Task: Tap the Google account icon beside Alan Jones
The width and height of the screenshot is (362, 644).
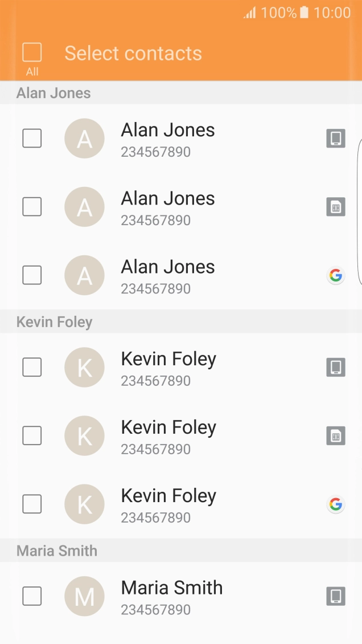Action: pyautogui.click(x=336, y=276)
